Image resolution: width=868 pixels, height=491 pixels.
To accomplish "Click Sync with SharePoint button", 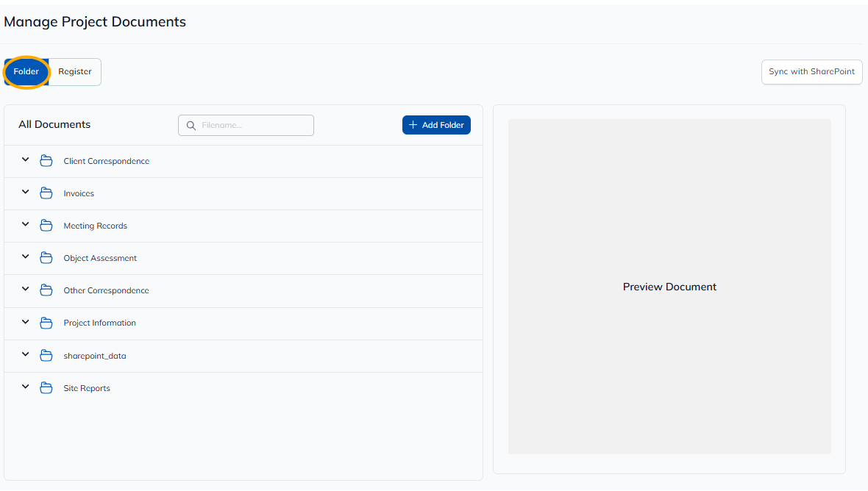I will pyautogui.click(x=811, y=72).
